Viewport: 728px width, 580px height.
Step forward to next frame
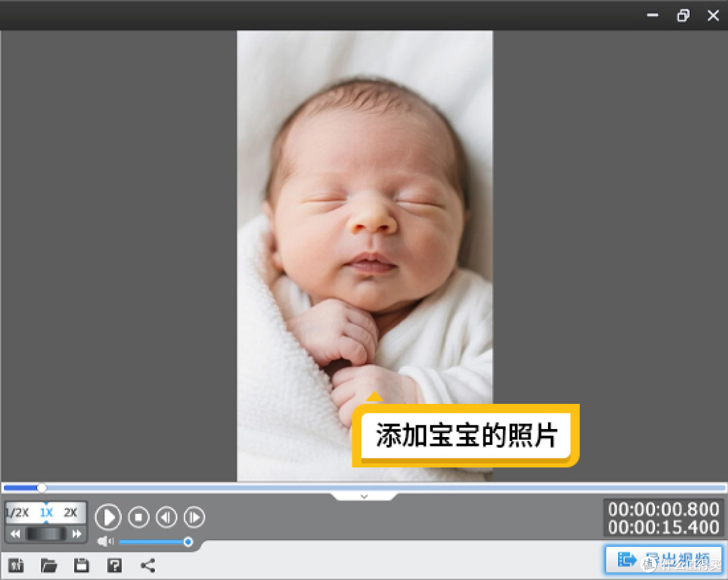click(194, 517)
